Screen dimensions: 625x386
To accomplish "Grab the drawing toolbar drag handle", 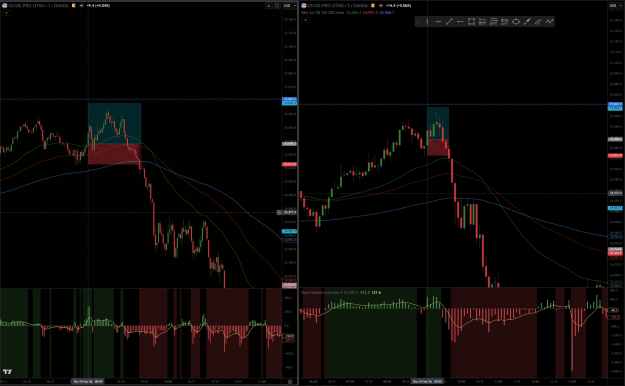I will click(x=418, y=22).
